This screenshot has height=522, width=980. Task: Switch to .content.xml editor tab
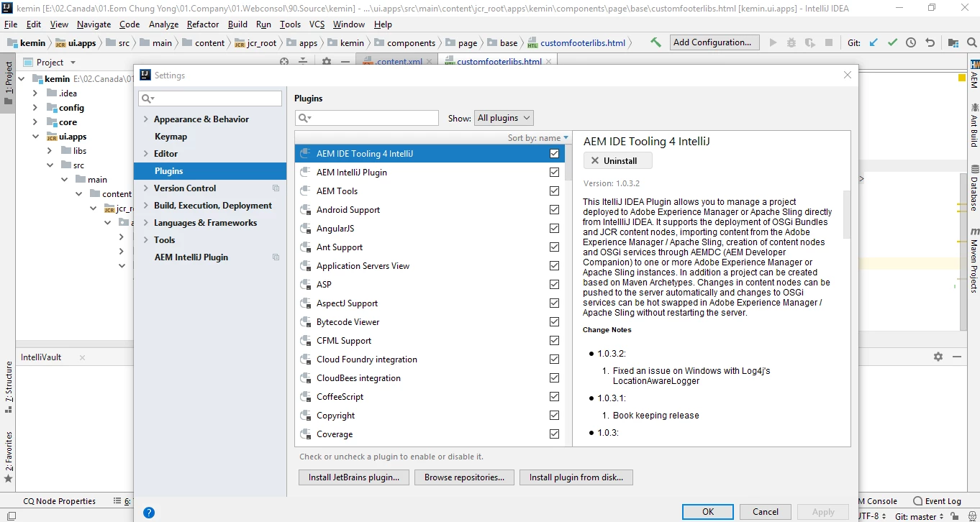pos(398,62)
